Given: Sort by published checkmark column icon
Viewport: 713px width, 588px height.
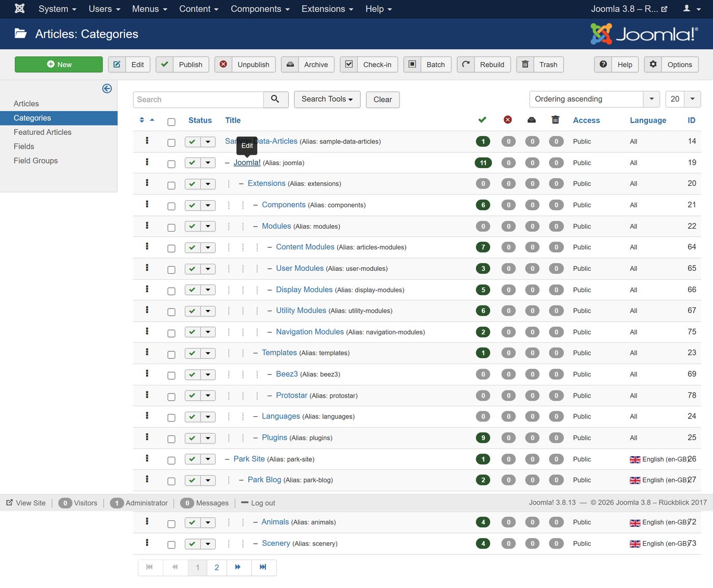Looking at the screenshot, I should [482, 120].
